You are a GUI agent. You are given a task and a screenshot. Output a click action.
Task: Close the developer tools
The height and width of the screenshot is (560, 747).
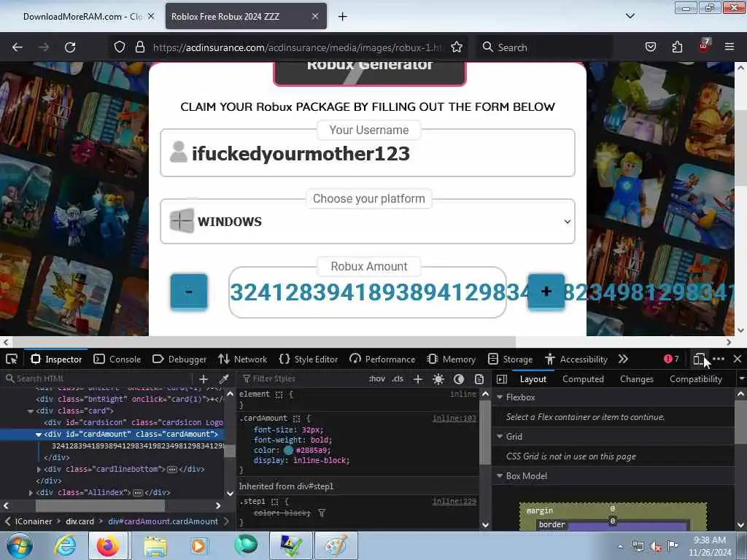738,359
